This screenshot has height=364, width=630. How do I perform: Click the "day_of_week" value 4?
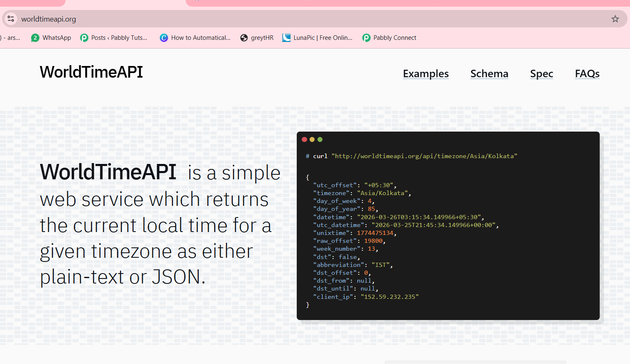click(x=370, y=201)
